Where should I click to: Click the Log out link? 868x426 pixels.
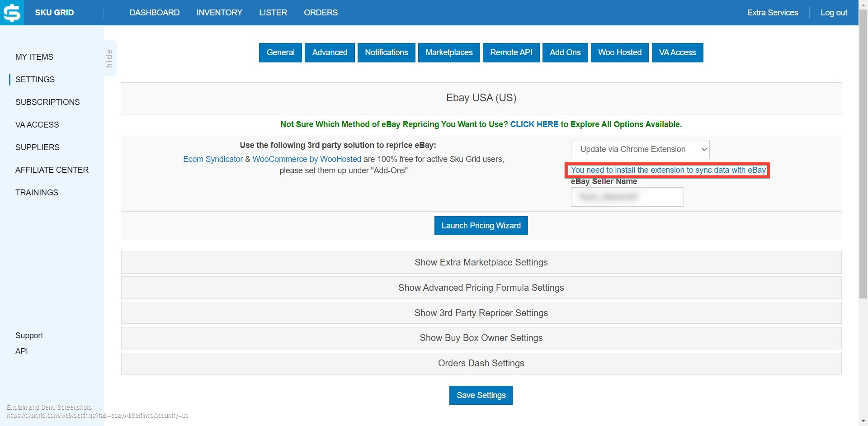click(x=834, y=13)
